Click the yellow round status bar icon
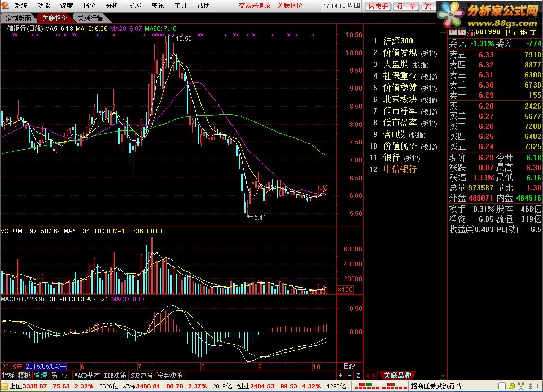This screenshot has height=392, width=543. click(512, 386)
